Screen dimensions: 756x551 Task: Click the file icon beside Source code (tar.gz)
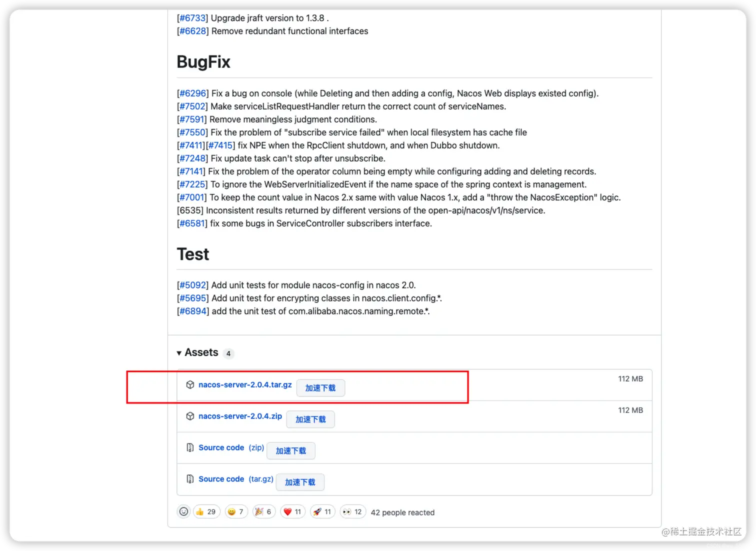click(190, 479)
